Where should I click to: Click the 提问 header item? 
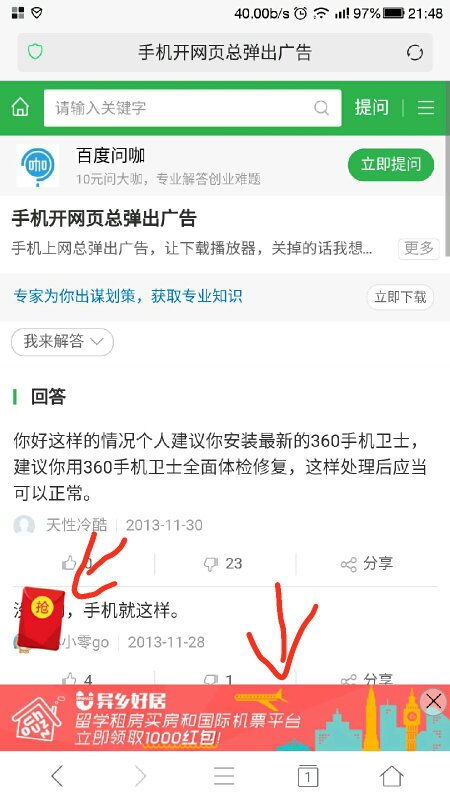click(371, 108)
